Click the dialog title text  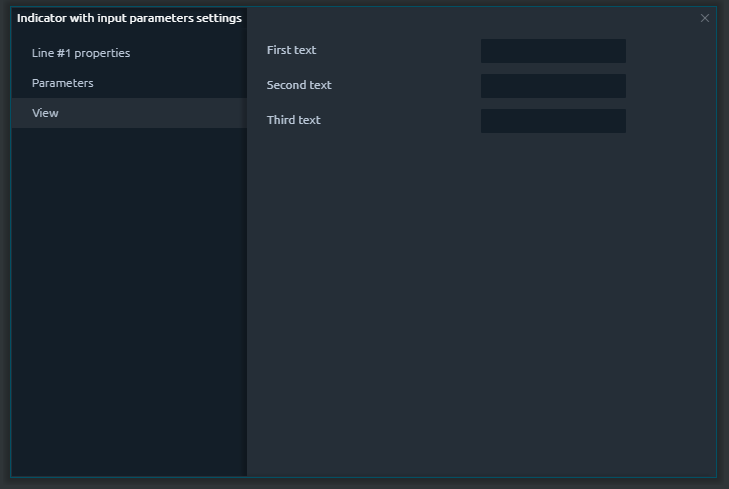pos(129,18)
